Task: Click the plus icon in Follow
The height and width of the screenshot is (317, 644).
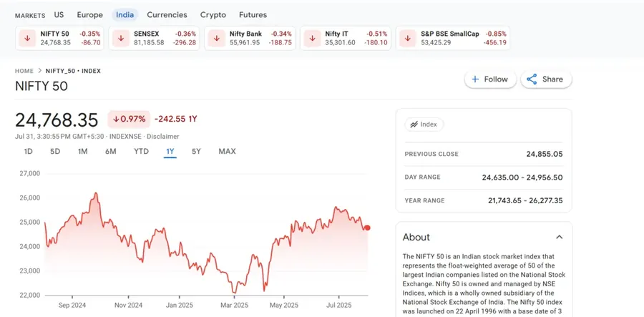Action: click(475, 79)
